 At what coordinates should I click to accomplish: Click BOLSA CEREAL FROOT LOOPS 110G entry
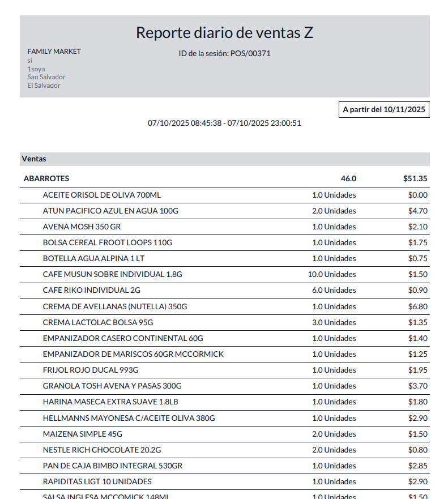[108, 242]
